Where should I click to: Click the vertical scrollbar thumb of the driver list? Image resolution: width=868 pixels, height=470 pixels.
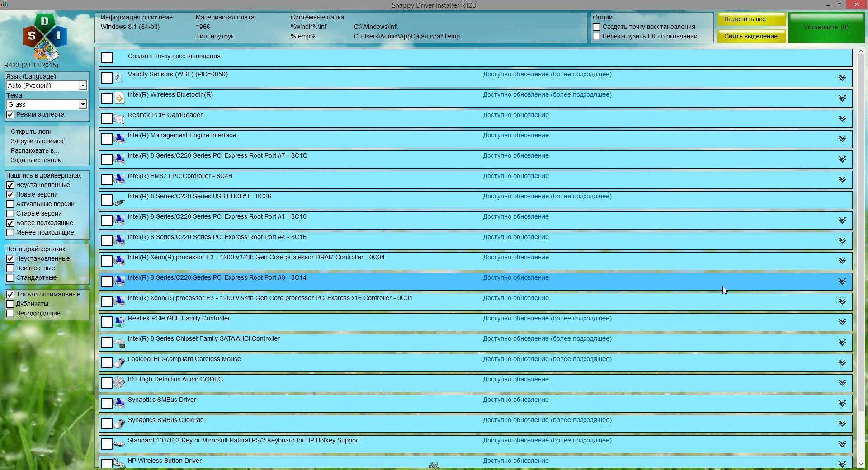(860, 233)
